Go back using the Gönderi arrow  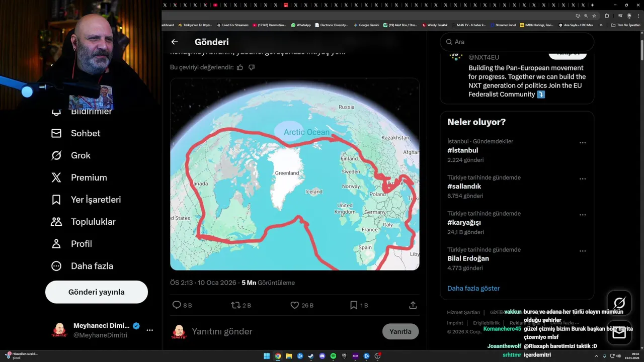[175, 42]
